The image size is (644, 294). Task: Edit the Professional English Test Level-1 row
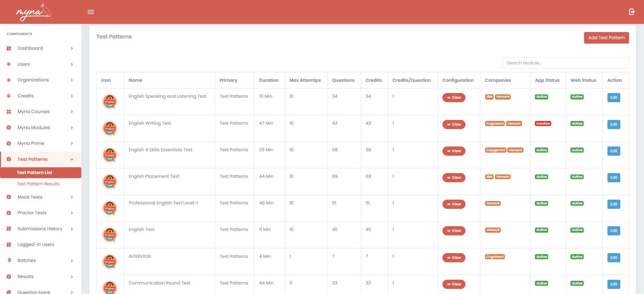point(614,204)
